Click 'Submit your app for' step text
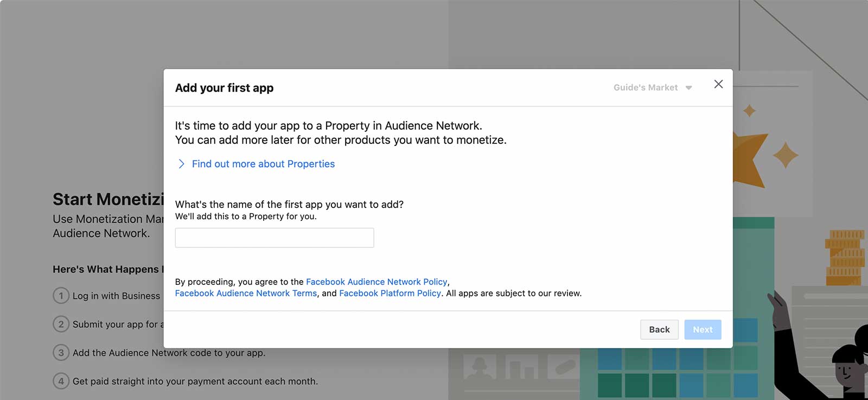The image size is (868, 400). coord(118,325)
